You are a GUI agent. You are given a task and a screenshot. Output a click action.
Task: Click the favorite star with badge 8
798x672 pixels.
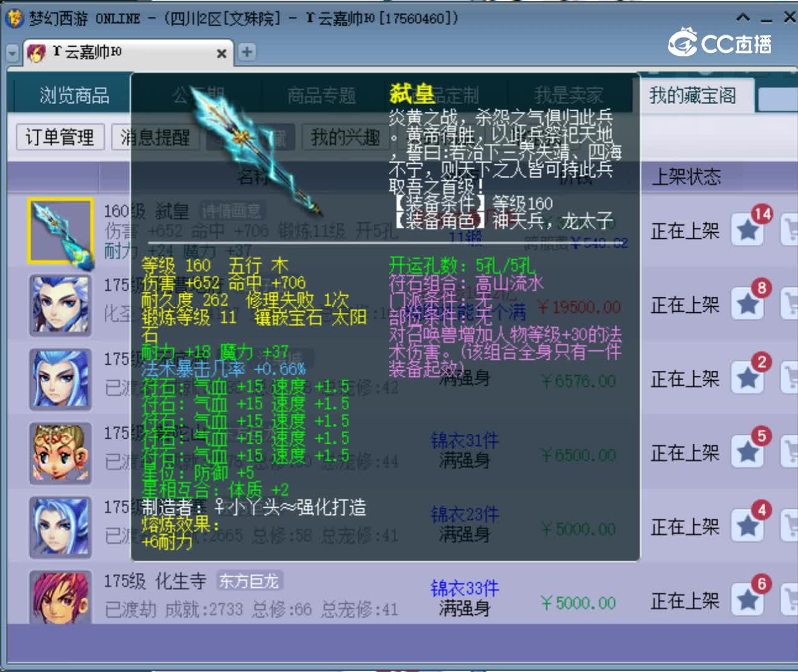(x=748, y=304)
